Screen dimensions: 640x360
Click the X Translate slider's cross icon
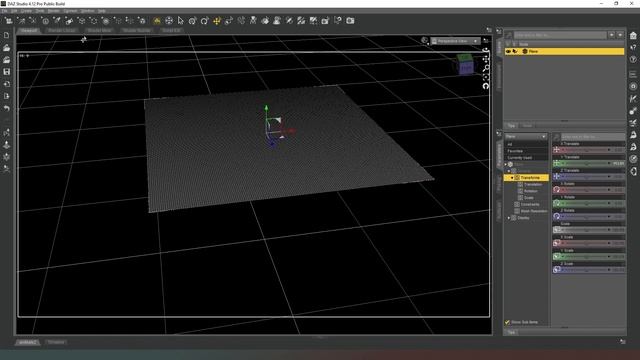[556, 150]
